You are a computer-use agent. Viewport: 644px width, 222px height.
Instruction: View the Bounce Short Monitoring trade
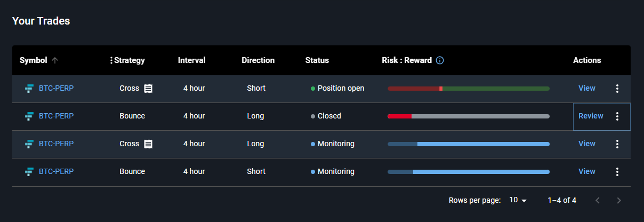tap(587, 171)
